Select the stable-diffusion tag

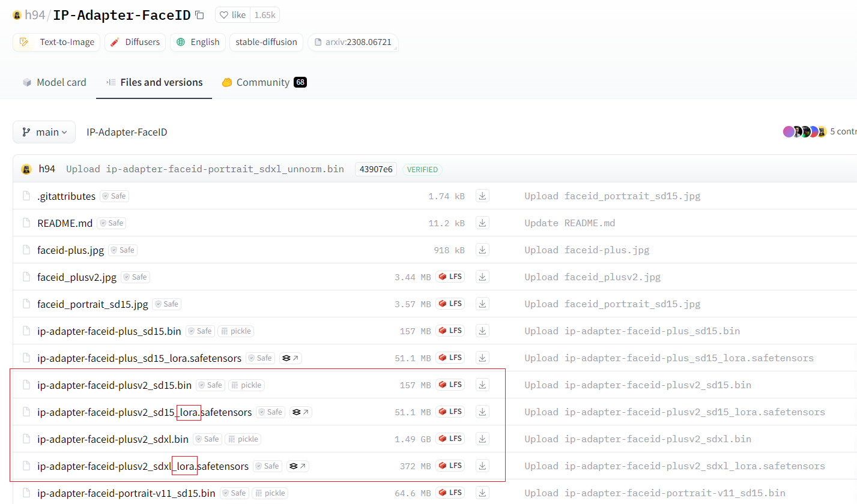[266, 42]
